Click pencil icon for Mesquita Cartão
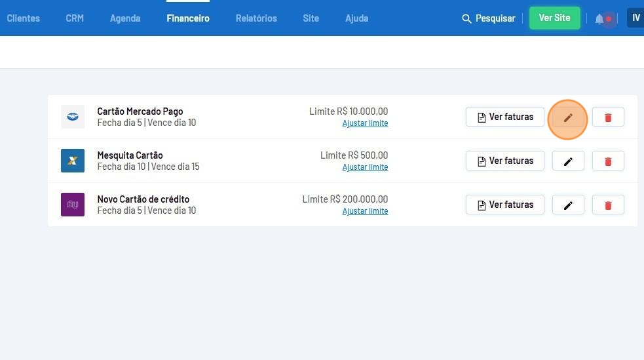The width and height of the screenshot is (644, 360). (568, 161)
